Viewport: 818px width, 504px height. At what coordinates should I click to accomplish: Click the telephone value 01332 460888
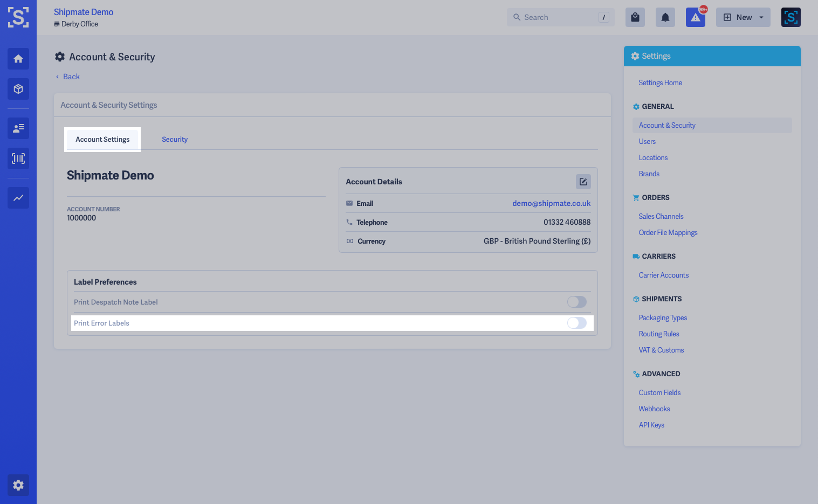pos(567,222)
